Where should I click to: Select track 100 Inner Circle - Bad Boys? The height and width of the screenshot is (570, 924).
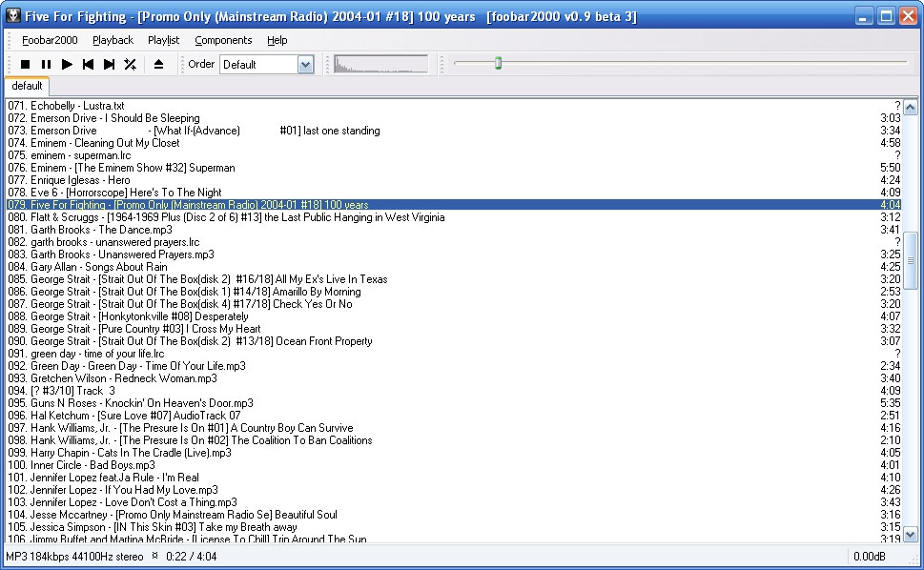pos(453,464)
